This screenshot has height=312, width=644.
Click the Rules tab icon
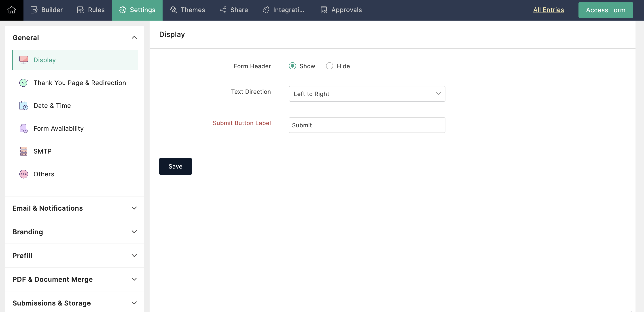(x=80, y=10)
